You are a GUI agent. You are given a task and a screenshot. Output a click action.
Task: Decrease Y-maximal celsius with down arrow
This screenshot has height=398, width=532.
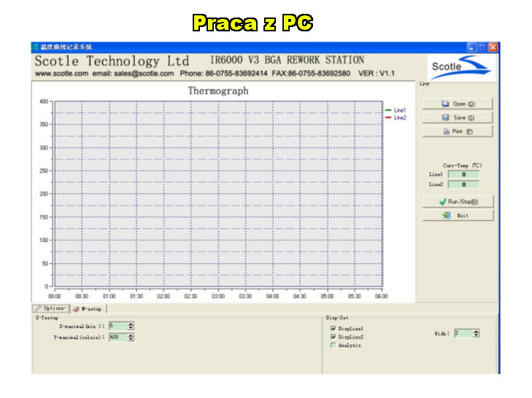coord(131,339)
